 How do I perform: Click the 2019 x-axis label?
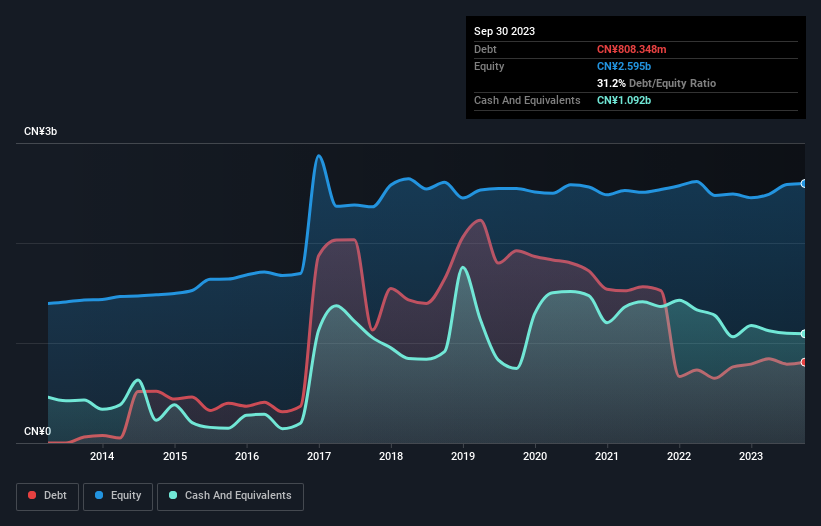point(463,456)
